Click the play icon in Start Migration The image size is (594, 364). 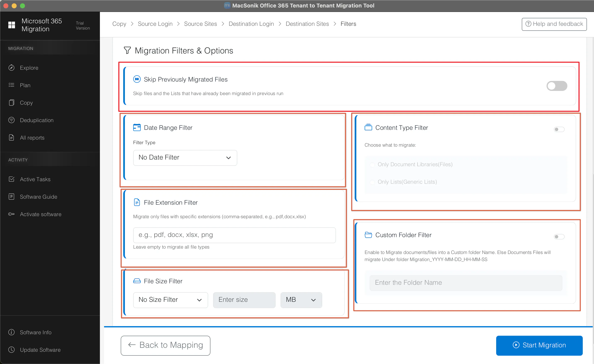click(x=516, y=345)
